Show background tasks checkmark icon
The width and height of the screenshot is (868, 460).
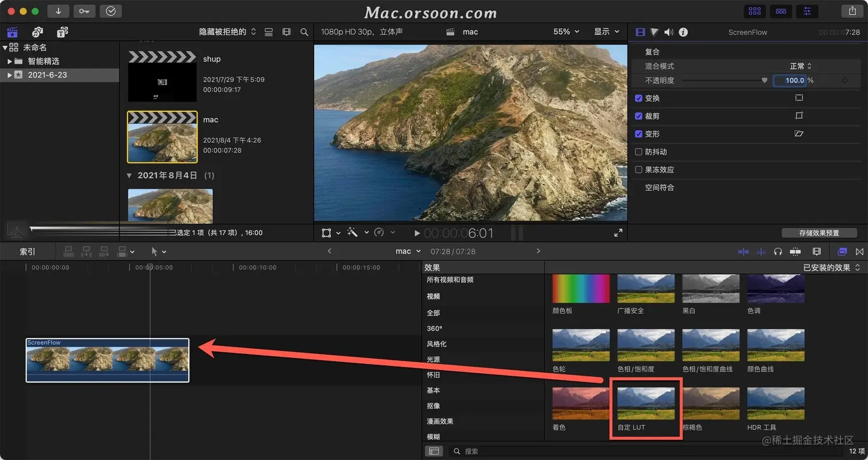111,11
